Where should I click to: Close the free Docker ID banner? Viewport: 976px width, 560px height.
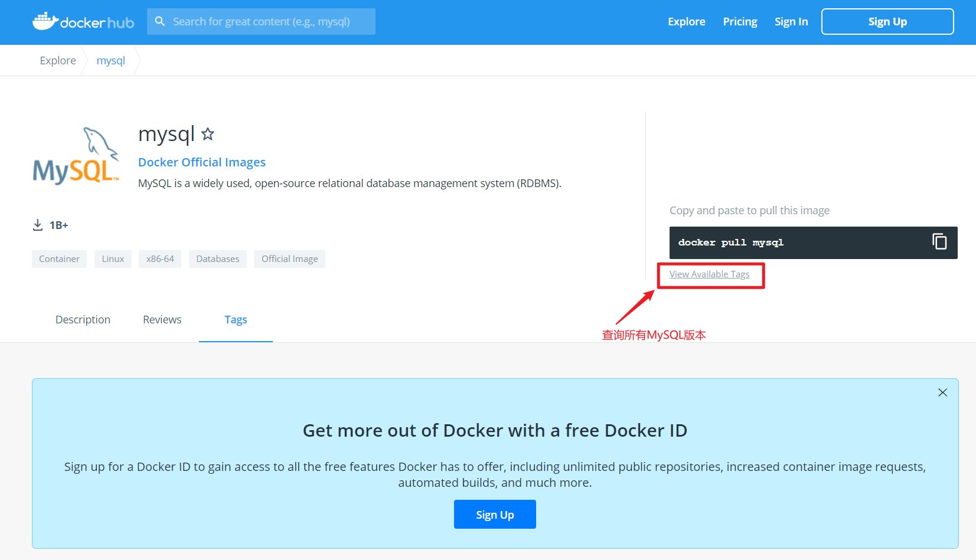click(x=942, y=392)
